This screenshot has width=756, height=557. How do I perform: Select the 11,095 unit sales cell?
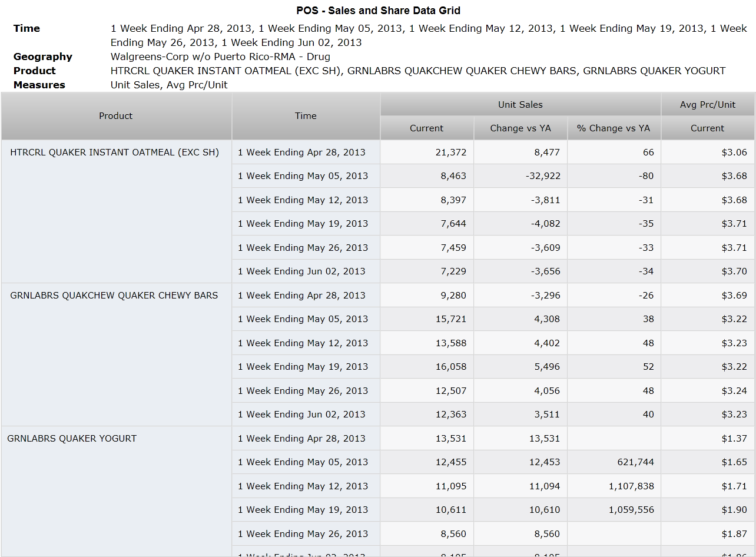[427, 486]
